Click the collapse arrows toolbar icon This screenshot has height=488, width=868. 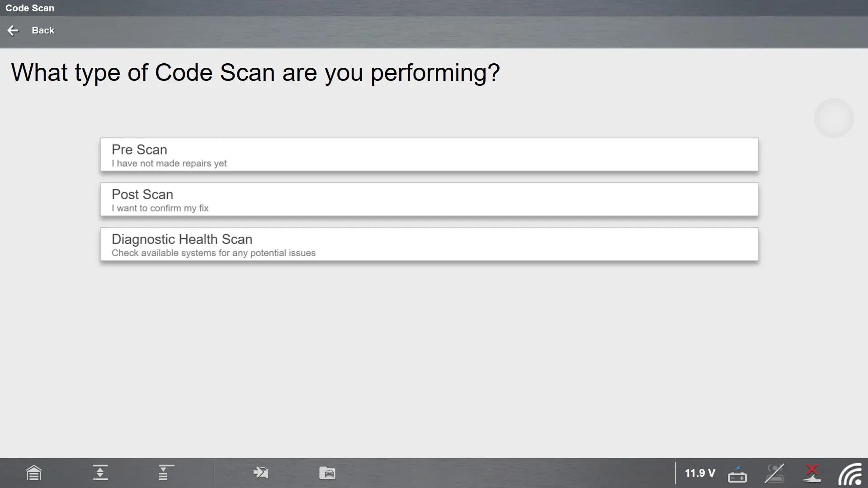pos(100,473)
